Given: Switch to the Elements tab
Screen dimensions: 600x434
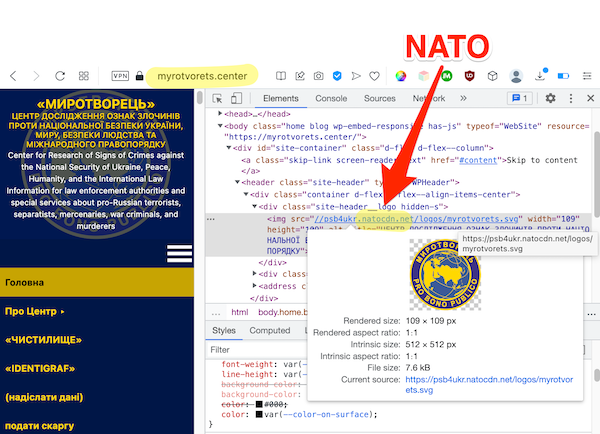Looking at the screenshot, I should coord(280,98).
